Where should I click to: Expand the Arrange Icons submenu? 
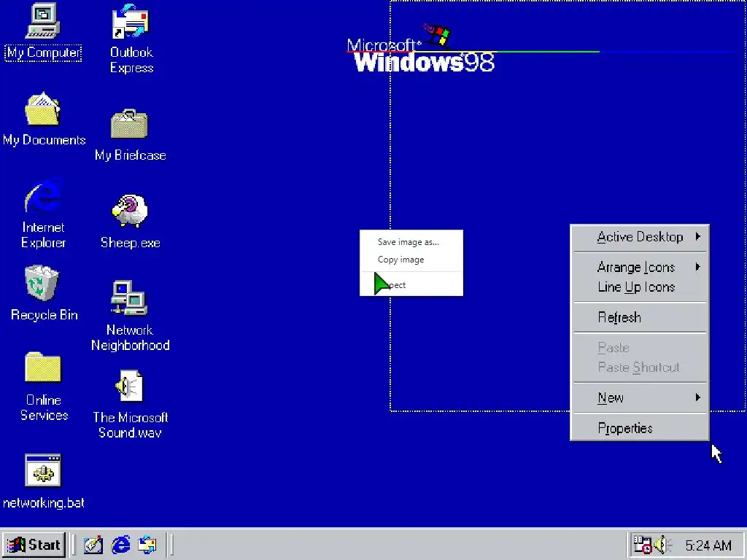pos(640,267)
